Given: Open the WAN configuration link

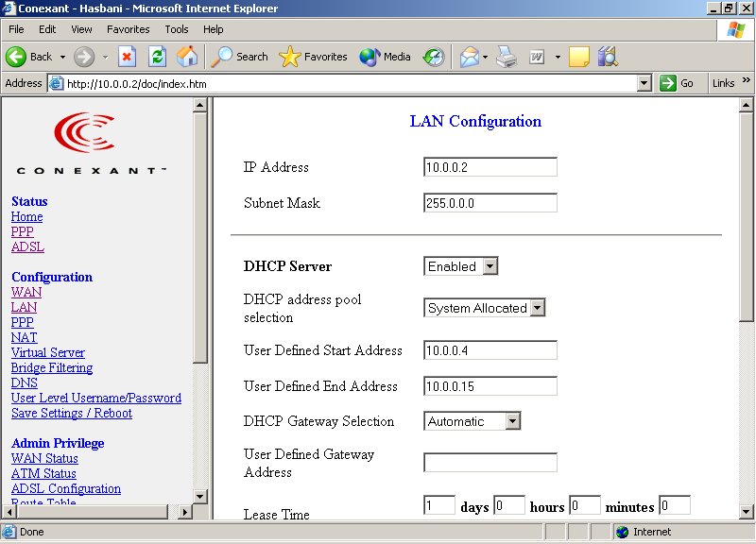Looking at the screenshot, I should pos(26,292).
